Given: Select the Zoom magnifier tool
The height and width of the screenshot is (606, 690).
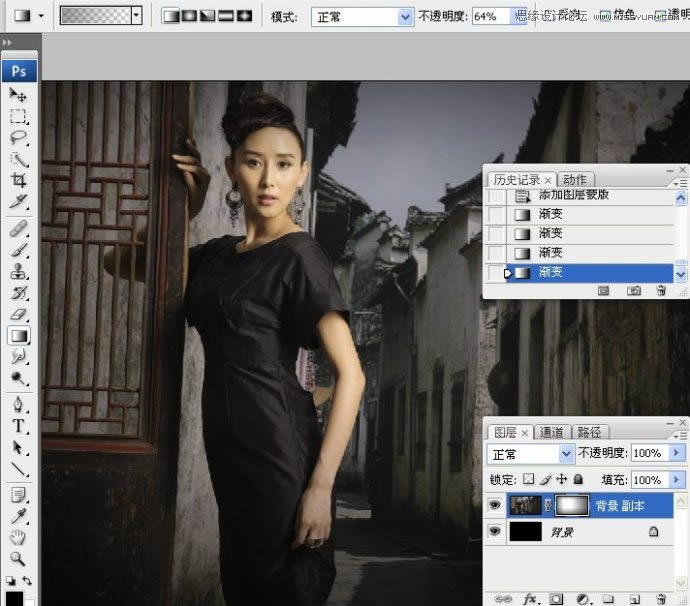Looking at the screenshot, I should (x=19, y=558).
